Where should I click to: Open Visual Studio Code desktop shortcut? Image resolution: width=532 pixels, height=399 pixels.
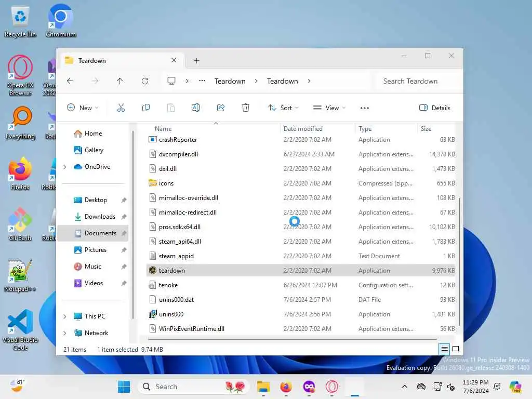coord(20,330)
